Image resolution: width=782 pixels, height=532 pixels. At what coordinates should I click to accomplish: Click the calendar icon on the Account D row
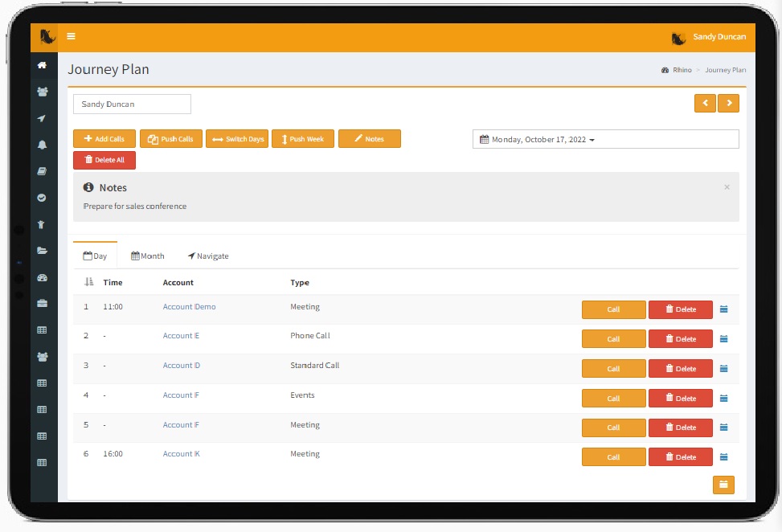[x=724, y=369]
